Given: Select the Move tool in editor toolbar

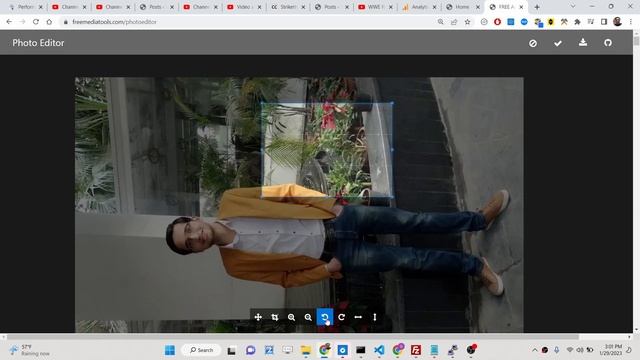Looking at the screenshot, I should click(258, 317).
